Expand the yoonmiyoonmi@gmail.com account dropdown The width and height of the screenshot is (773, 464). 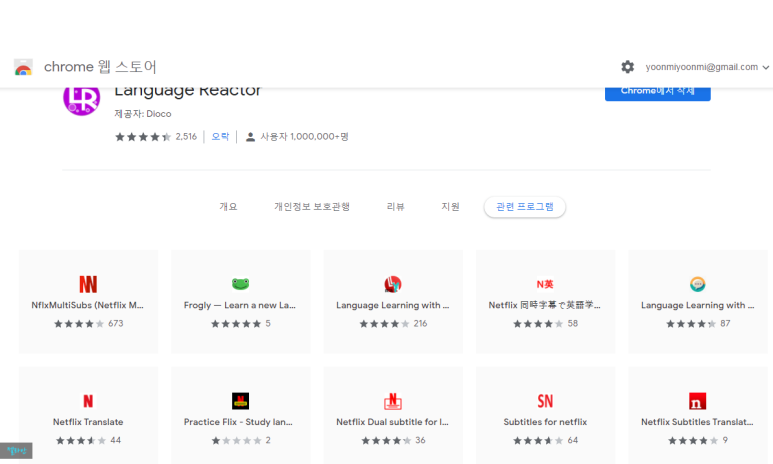766,67
